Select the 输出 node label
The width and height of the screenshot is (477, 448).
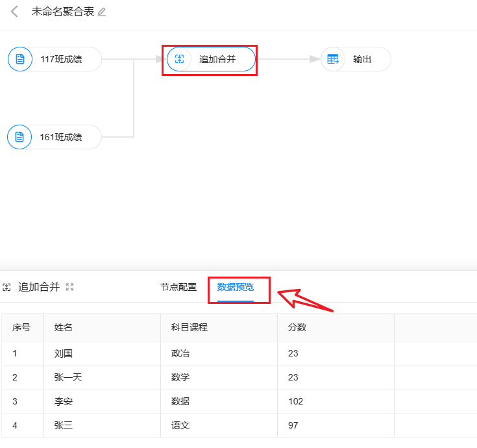point(362,59)
